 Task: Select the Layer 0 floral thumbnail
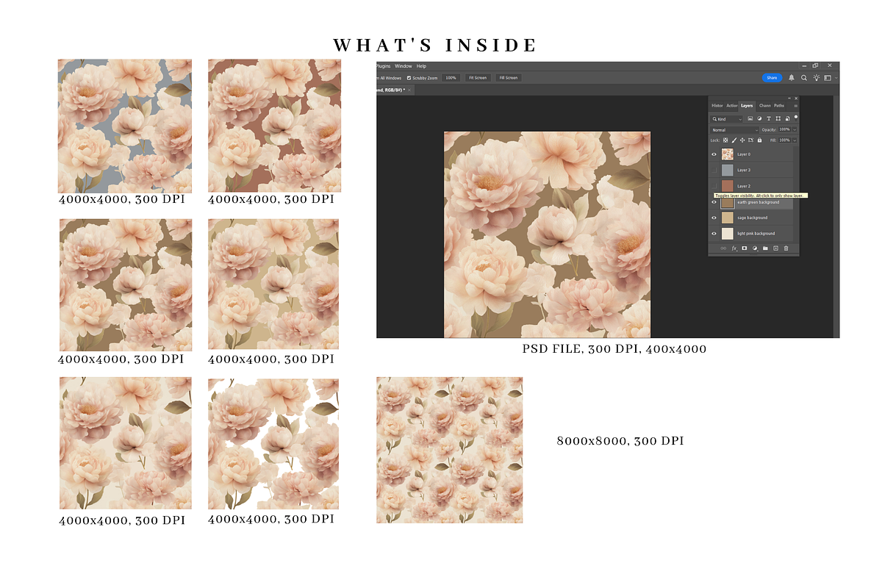click(x=728, y=154)
